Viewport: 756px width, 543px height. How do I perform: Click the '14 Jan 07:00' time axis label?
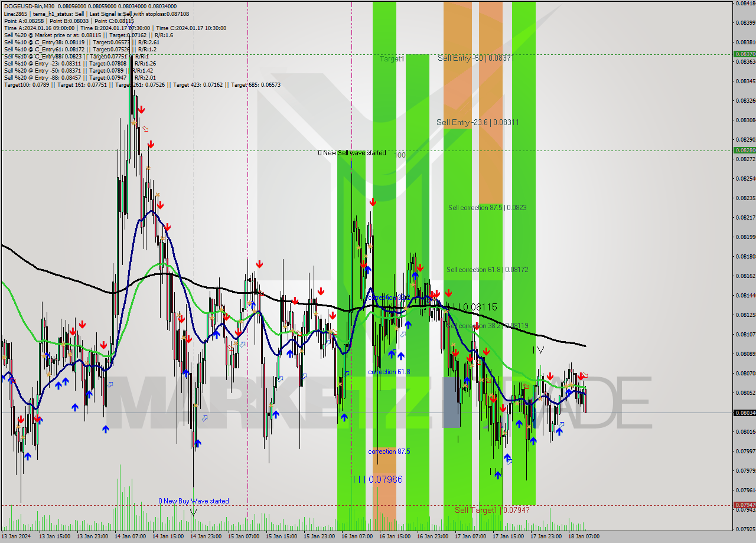pyautogui.click(x=130, y=537)
